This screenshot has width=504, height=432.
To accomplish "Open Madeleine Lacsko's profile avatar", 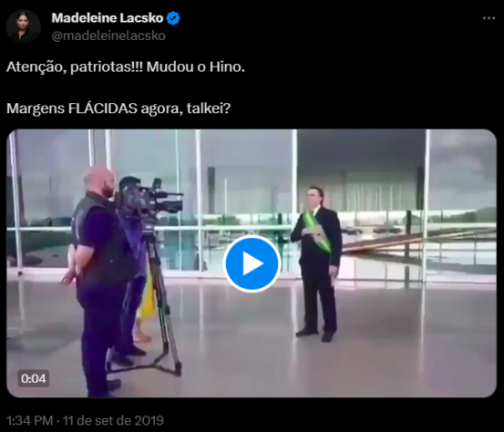I will 23,26.
